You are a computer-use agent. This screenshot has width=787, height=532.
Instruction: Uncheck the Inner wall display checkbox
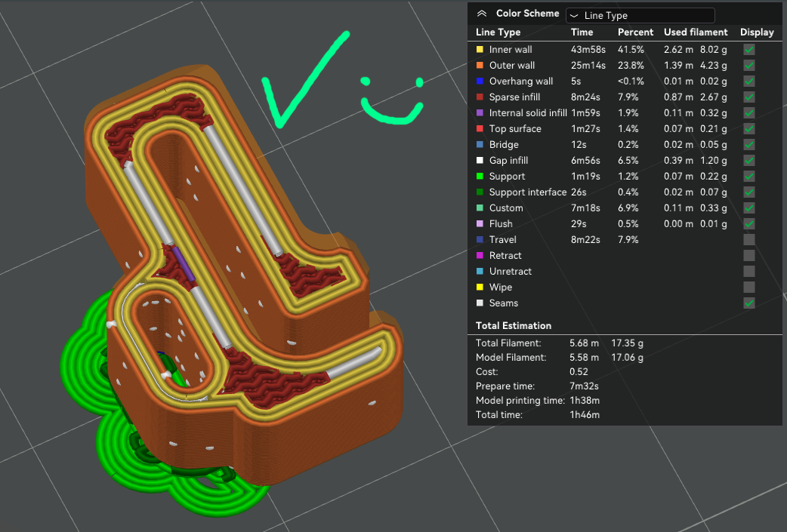tap(748, 50)
